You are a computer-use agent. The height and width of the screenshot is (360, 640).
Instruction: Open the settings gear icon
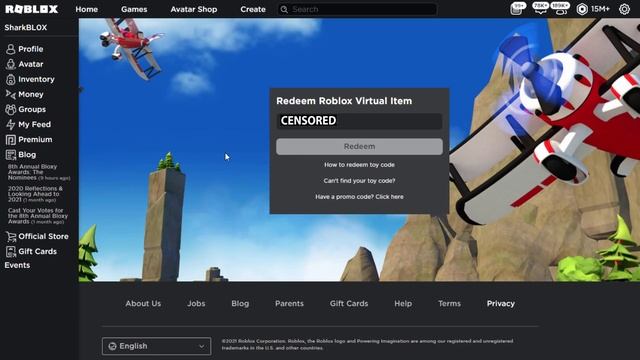[x=624, y=9]
